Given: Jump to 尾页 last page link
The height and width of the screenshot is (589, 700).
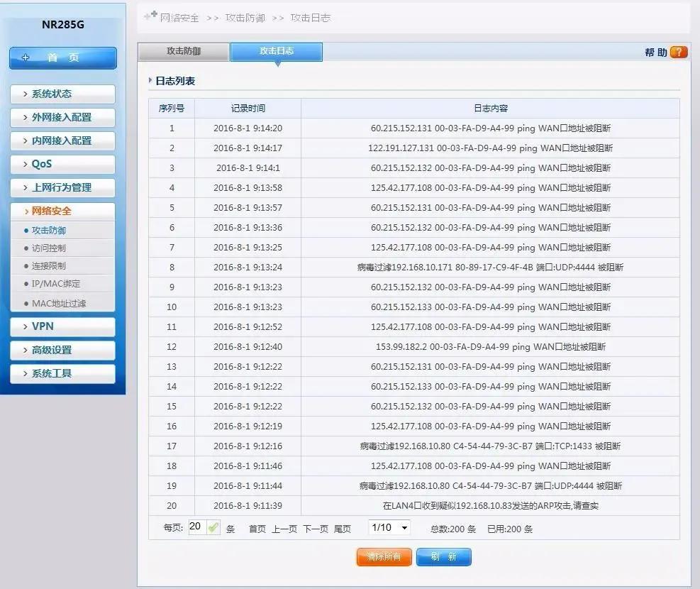Looking at the screenshot, I should point(342,528).
